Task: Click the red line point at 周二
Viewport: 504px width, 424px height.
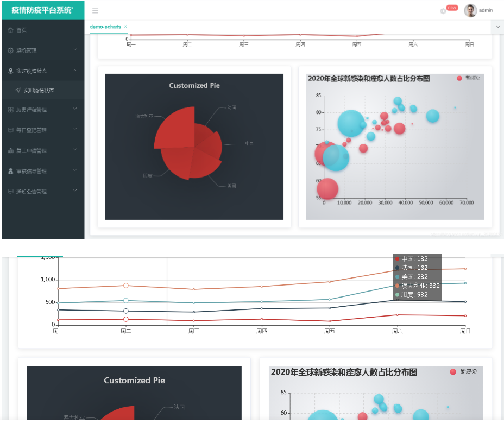Action: pyautogui.click(x=126, y=319)
